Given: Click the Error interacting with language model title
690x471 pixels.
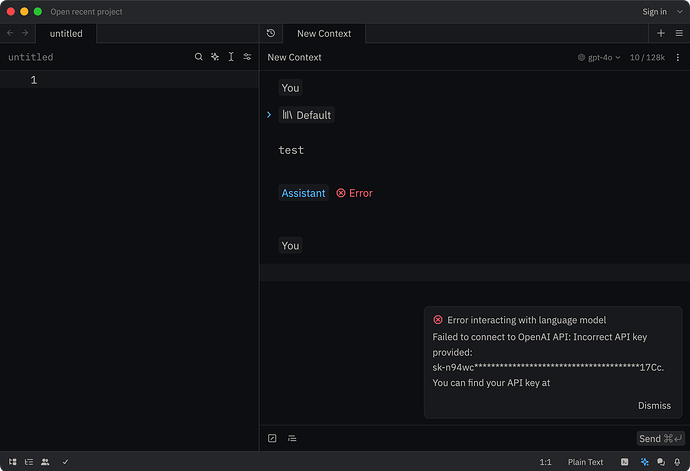Looking at the screenshot, I should tap(526, 320).
